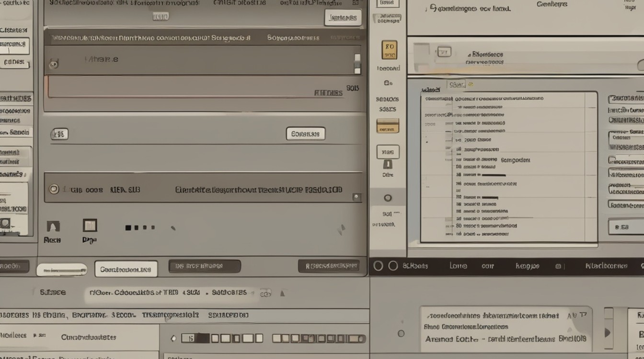Click the orange card icon in the middle sidebar

pyautogui.click(x=388, y=126)
